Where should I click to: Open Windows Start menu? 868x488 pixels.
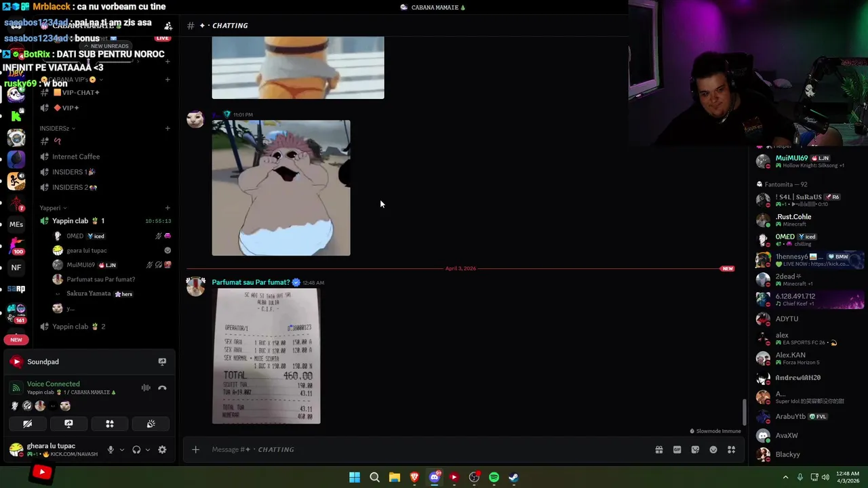[x=355, y=477]
